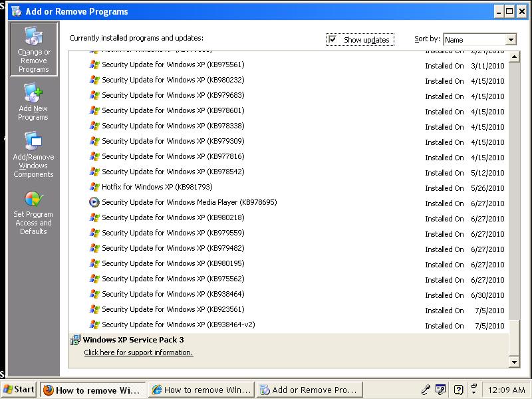Open Change or Remove Programs panel
The height and width of the screenshot is (399, 532).
pos(34,49)
